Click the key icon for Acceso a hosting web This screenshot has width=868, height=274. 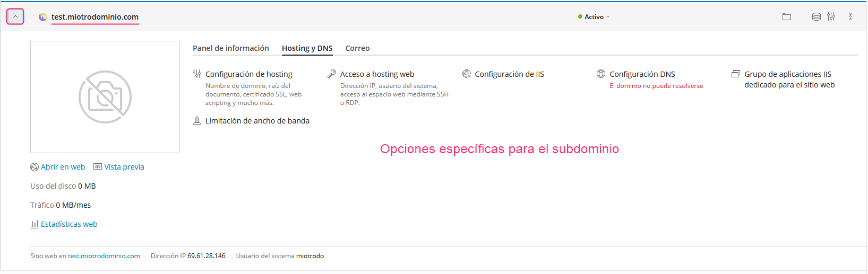pyautogui.click(x=332, y=74)
